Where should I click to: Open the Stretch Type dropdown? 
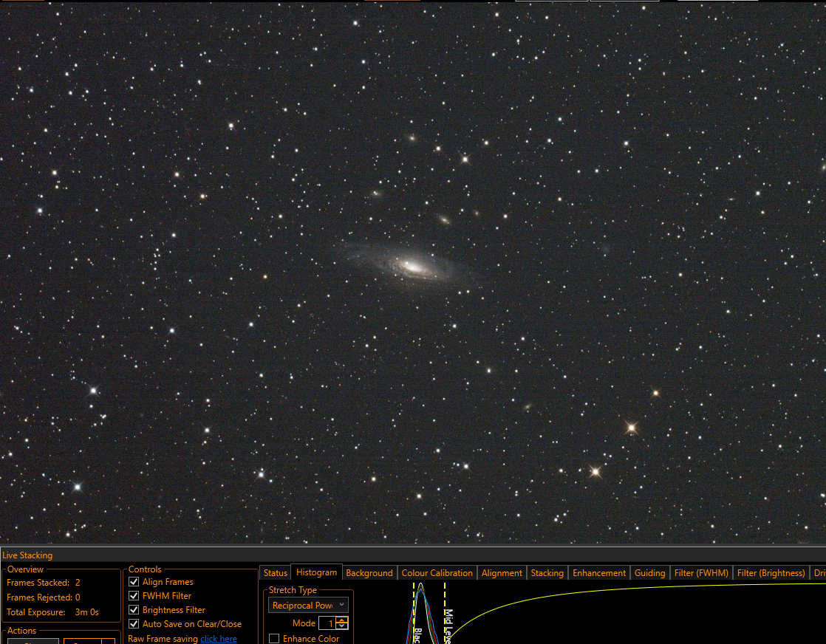[308, 606]
